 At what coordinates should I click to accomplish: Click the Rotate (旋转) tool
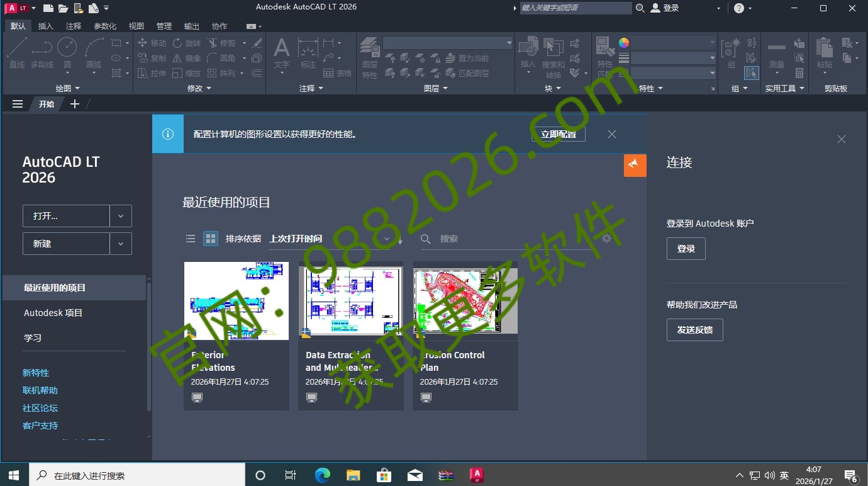(187, 43)
